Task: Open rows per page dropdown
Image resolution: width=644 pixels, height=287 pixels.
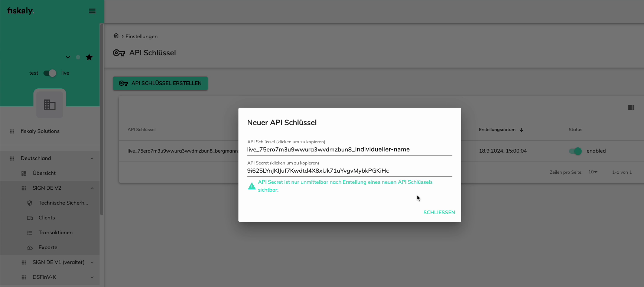Action: 593,172
